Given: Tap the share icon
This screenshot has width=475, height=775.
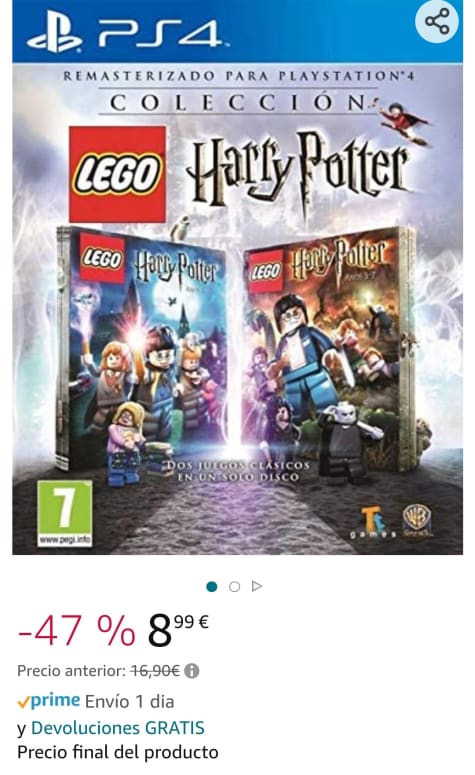Looking at the screenshot, I should [437, 22].
